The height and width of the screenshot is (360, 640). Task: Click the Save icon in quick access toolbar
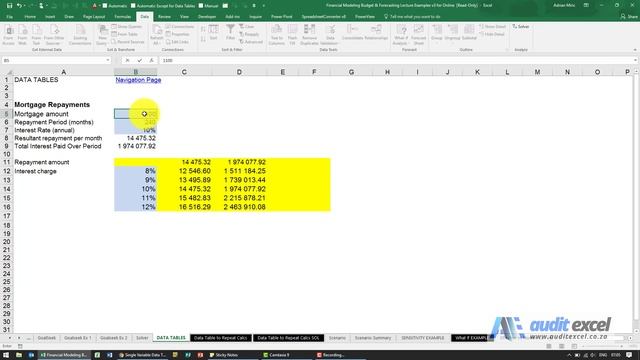coord(9,6)
